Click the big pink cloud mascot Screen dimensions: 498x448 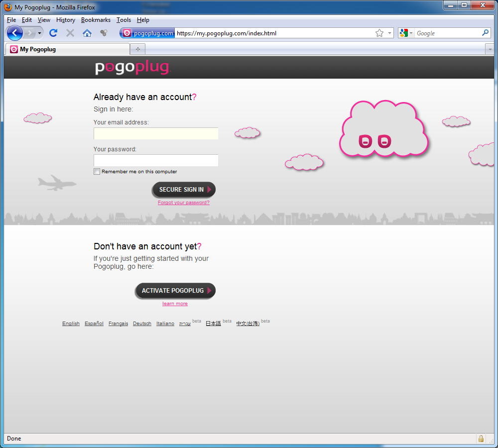click(384, 129)
